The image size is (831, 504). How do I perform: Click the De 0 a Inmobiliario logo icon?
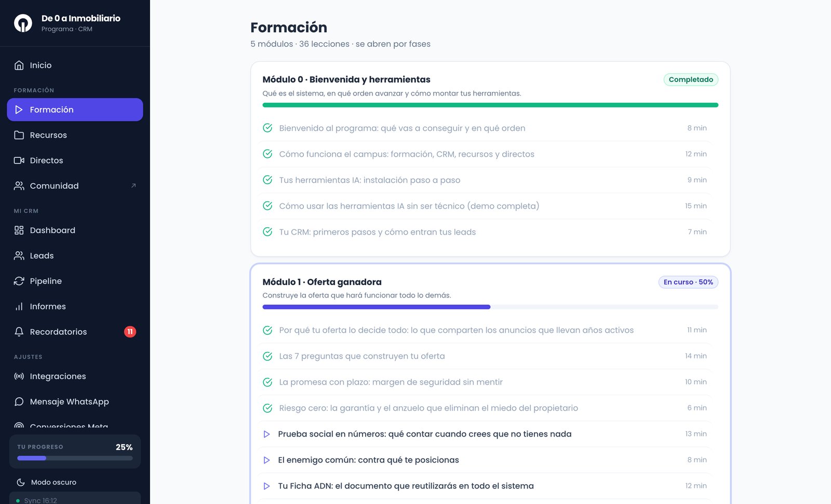coord(23,23)
